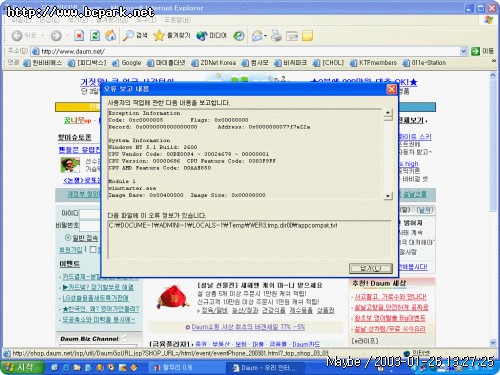Screen dimensions: 500x375
Task: Open the [피디박스] links bar shortcut
Action: click(x=87, y=63)
